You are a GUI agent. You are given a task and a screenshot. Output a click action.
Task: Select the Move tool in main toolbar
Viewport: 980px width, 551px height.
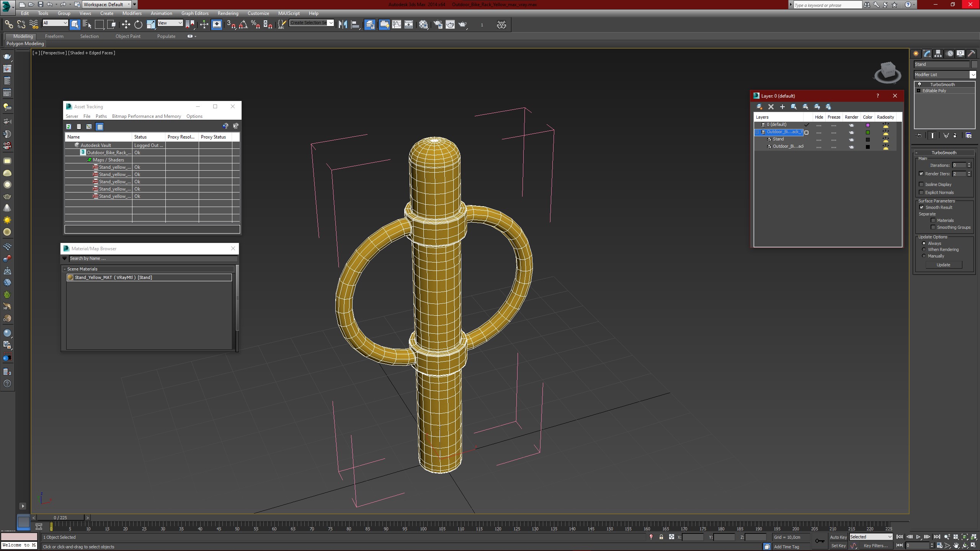[126, 24]
